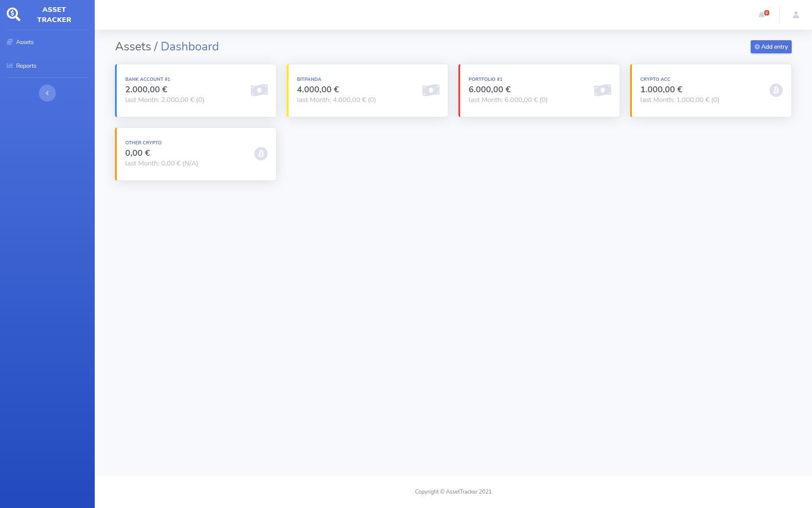Select the Bitpanda 4.000,00 € amount
This screenshot has width=812, height=508.
[x=318, y=89]
